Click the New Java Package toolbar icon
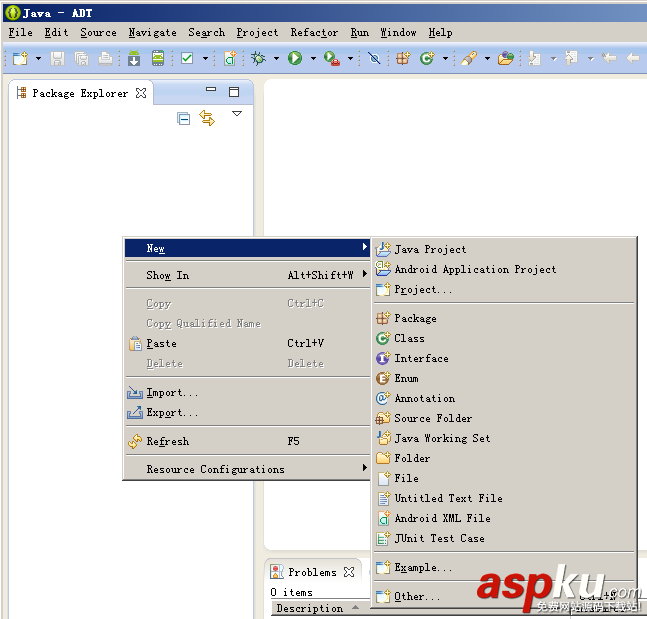This screenshot has width=647, height=619. coord(403,59)
